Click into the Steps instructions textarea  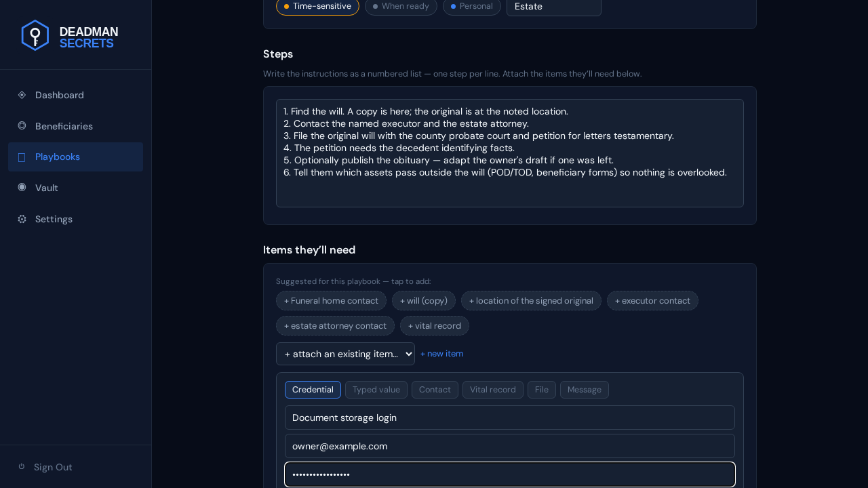pyautogui.click(x=510, y=153)
